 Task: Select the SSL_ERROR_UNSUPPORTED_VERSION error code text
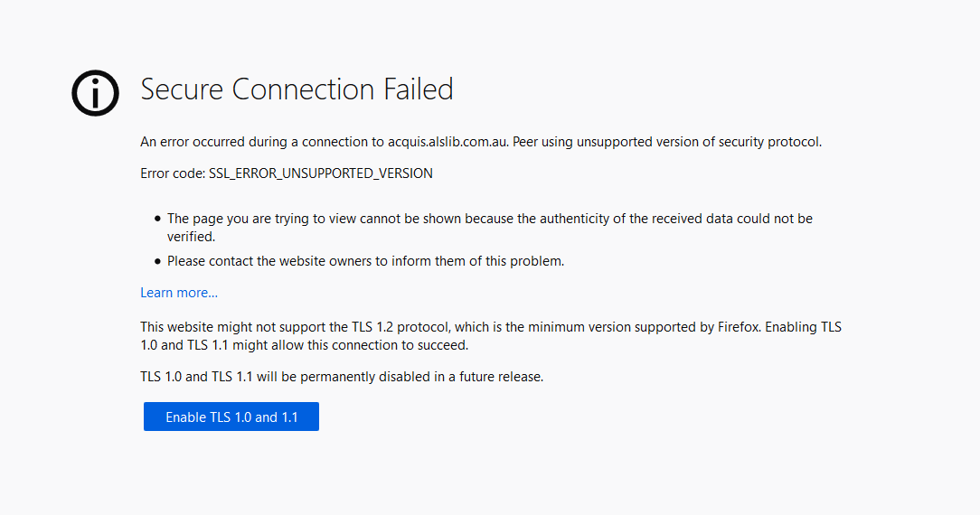[321, 173]
